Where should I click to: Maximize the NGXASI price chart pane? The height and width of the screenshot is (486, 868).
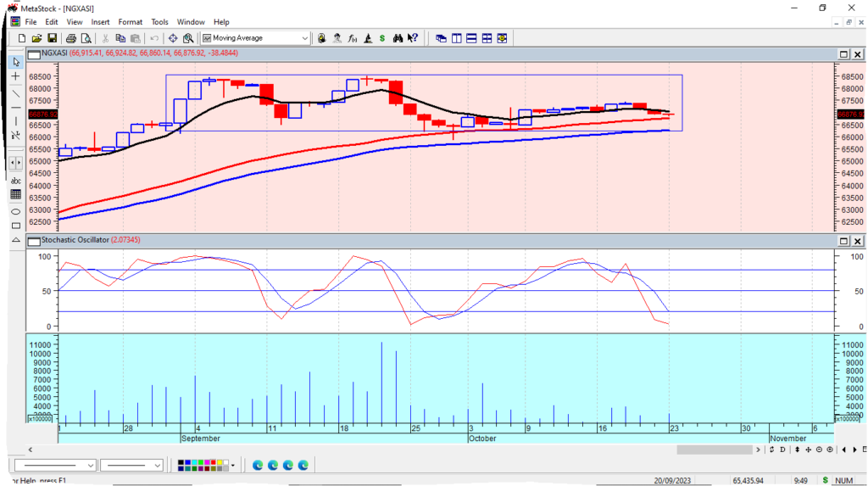click(843, 54)
